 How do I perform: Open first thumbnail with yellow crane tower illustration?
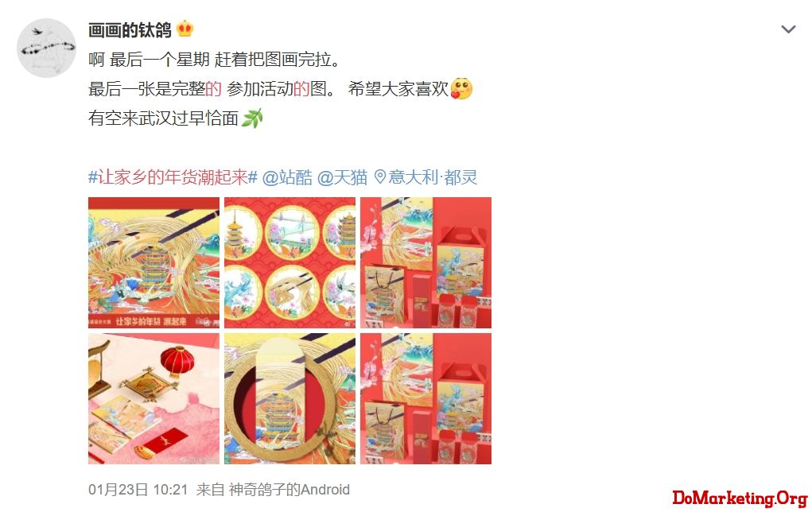153,262
